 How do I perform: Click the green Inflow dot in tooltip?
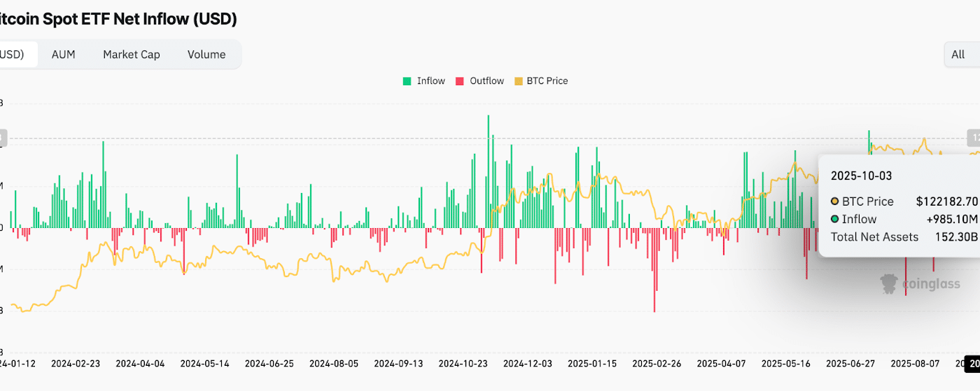click(x=834, y=219)
